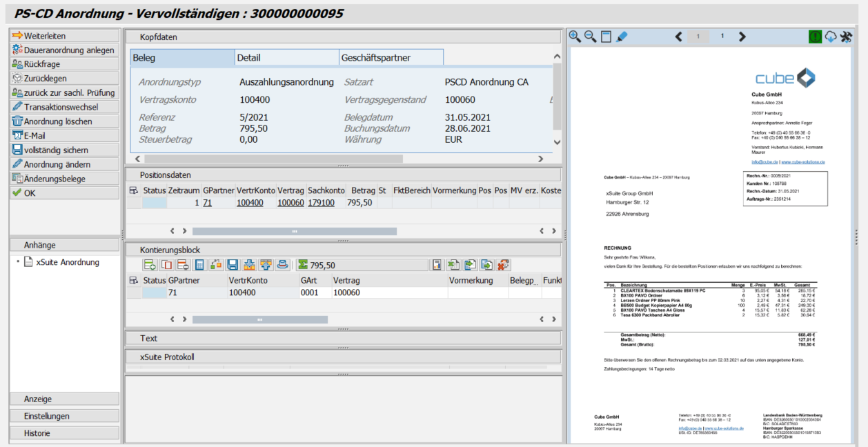Save the Kontierungsblock entries with disk icon
Viewport: 868px width, 447px height.
tap(233, 264)
